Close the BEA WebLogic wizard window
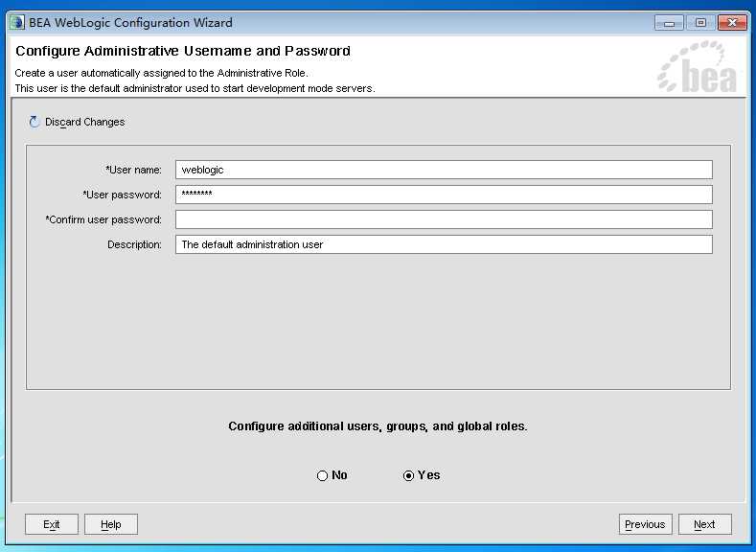This screenshot has height=552, width=756. 732,23
